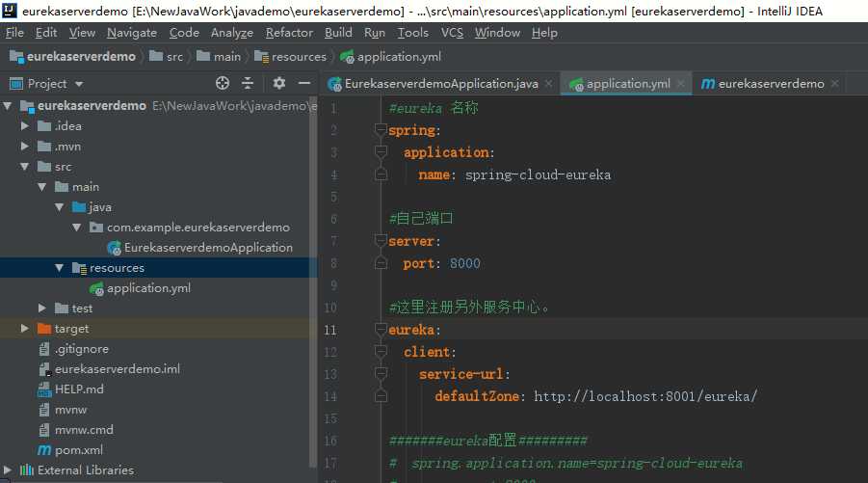This screenshot has height=483, width=868.
Task: Close the eurekaserverdemo Maven tab
Action: point(835,84)
